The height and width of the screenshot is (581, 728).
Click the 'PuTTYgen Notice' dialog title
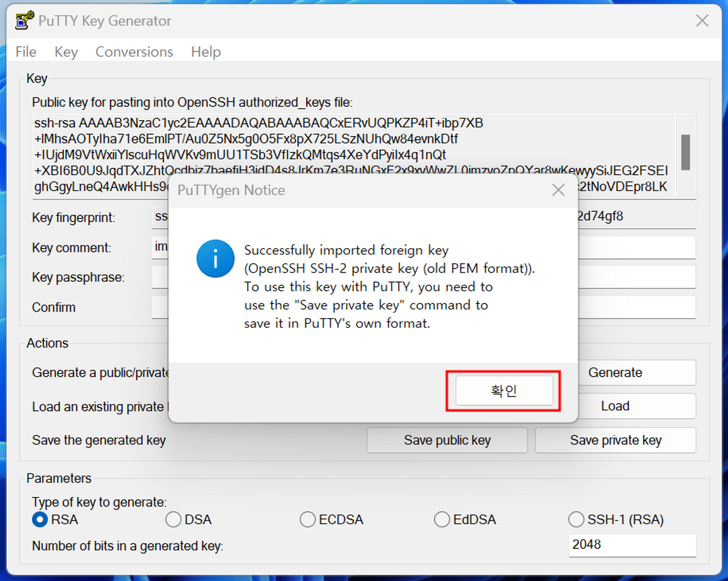pyautogui.click(x=231, y=190)
